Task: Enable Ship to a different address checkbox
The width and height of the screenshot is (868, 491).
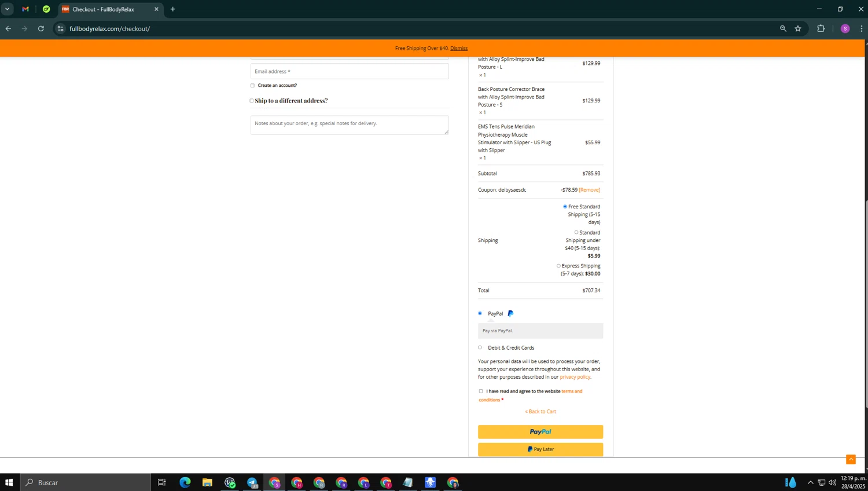Action: tap(252, 101)
